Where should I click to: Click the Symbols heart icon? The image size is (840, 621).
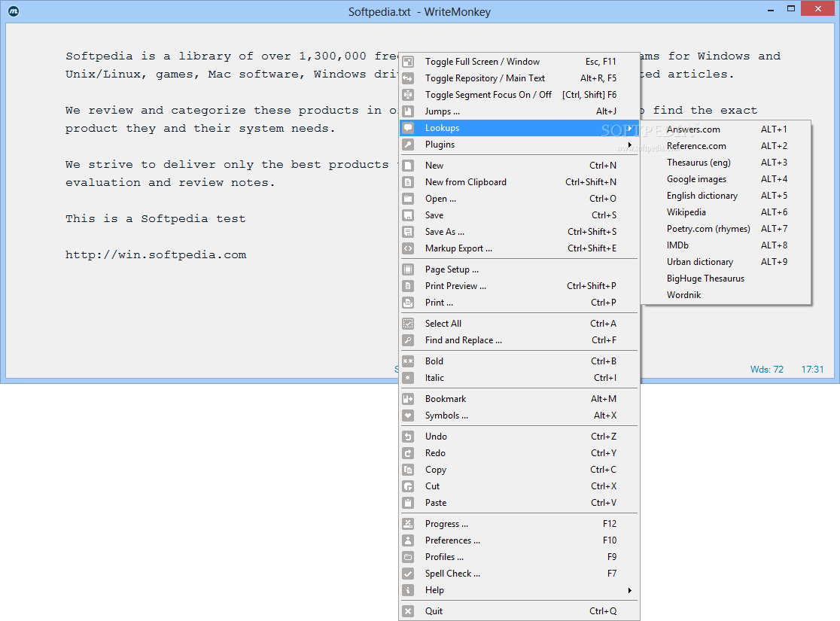408,416
